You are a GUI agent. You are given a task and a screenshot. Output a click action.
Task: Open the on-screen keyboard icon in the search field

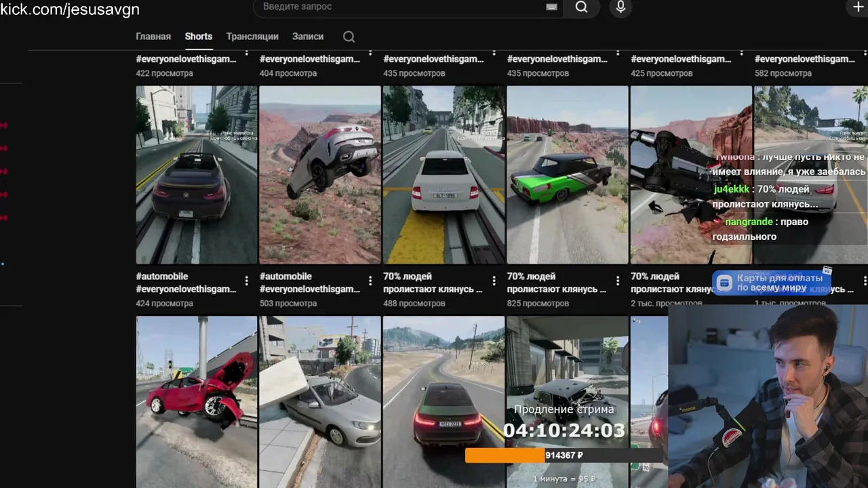(551, 7)
